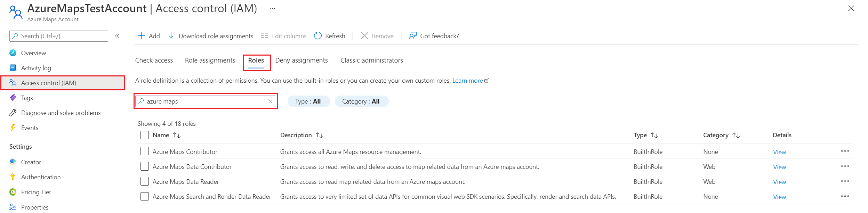This screenshot has height=213, width=868.
Task: Switch to the Deny assignments tab
Action: (x=301, y=60)
